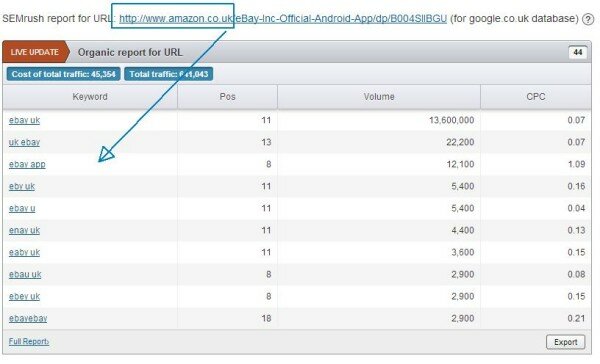Select the volume value 12,100
The height and width of the screenshot is (364, 600).
click(x=460, y=164)
